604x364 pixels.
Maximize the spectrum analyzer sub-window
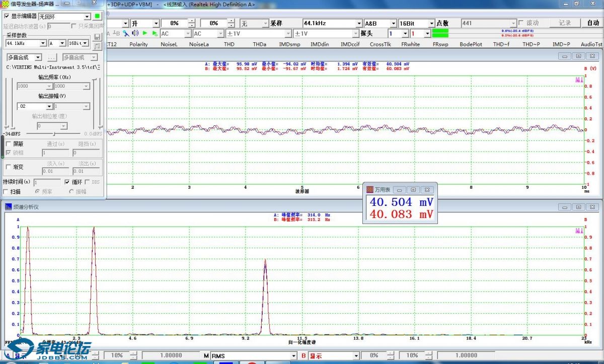coord(579,207)
